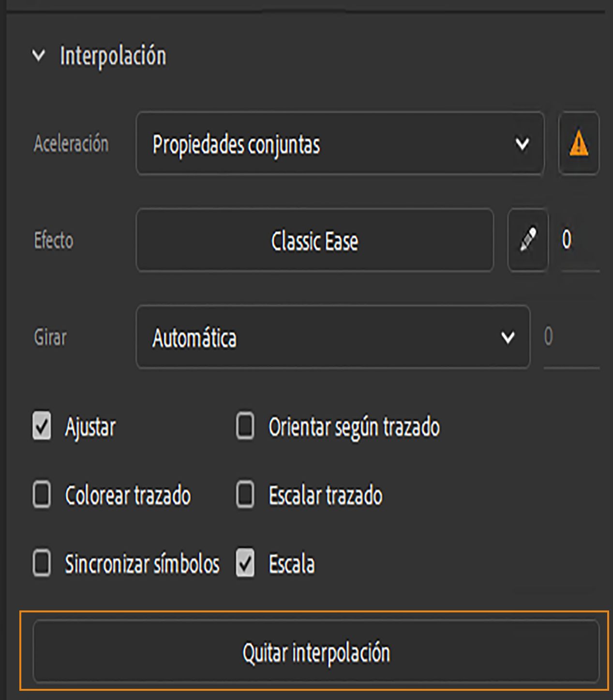Click the orange warning triangle icon
Image resolution: width=613 pixels, height=700 pixels.
point(579,144)
